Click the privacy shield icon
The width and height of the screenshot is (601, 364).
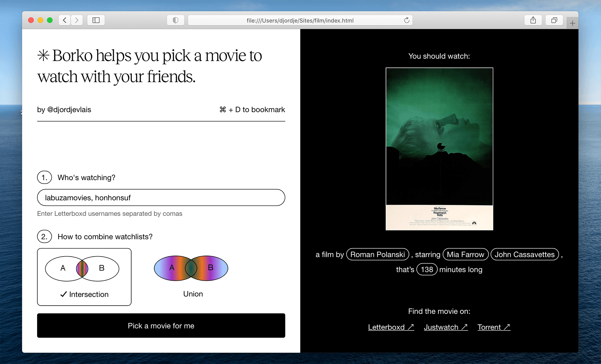tap(175, 20)
